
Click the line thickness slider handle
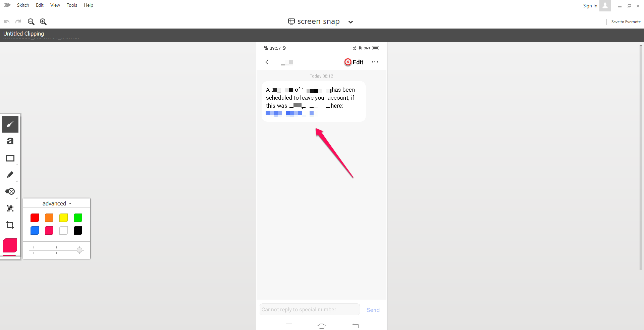pyautogui.click(x=79, y=250)
